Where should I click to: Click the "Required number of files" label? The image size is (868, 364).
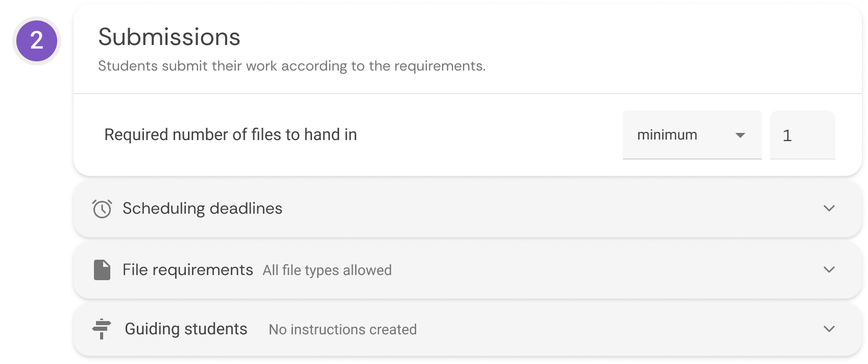tap(230, 135)
